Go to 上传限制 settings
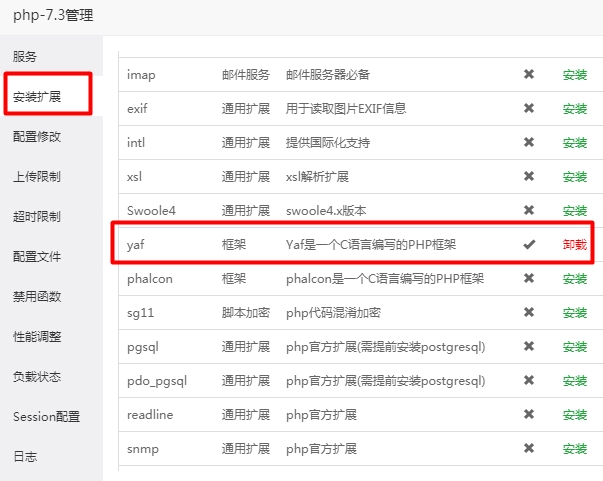The height and width of the screenshot is (481, 603). tap(37, 176)
